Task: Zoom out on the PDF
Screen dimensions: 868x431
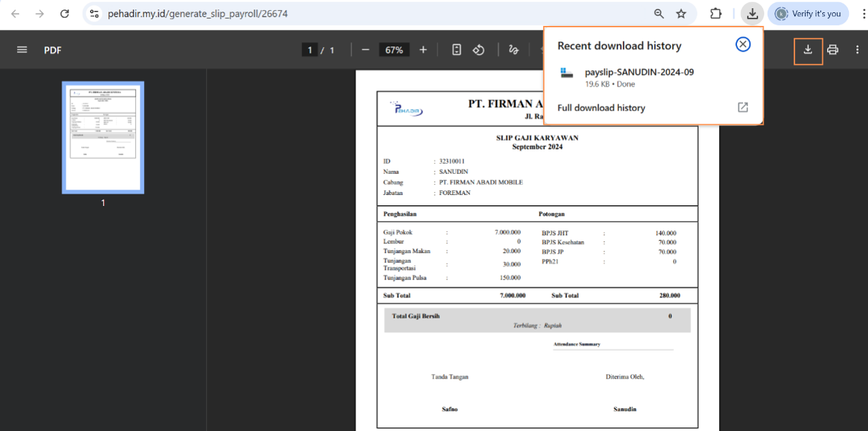Action: point(365,49)
